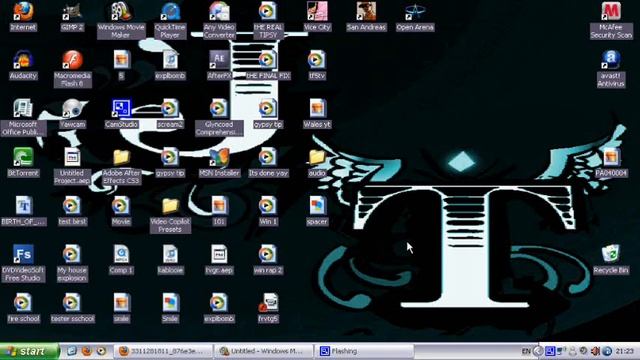Select the explbomb audio file in second row
Screen dimensions: 640x360
click(x=170, y=65)
